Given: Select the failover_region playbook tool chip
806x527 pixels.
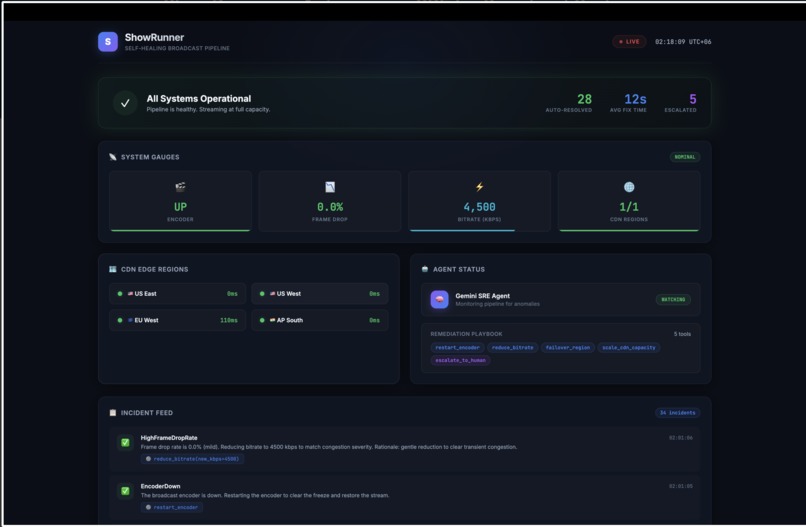Looking at the screenshot, I should coord(567,348).
